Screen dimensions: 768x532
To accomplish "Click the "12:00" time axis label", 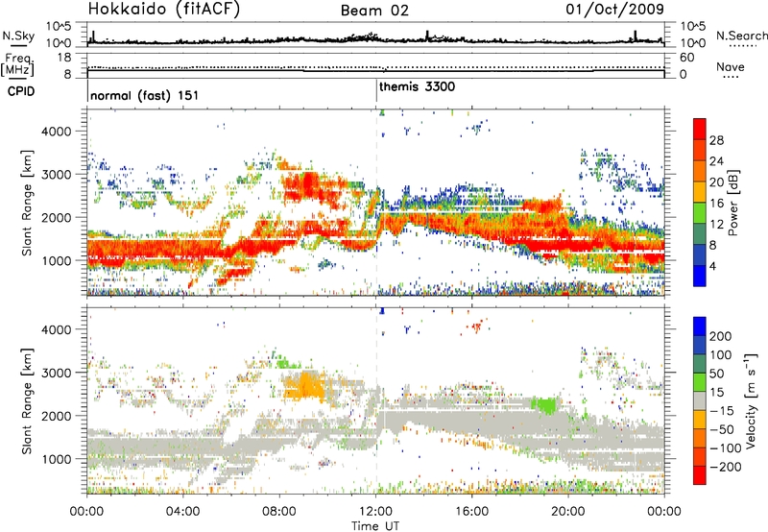I will coord(375,512).
